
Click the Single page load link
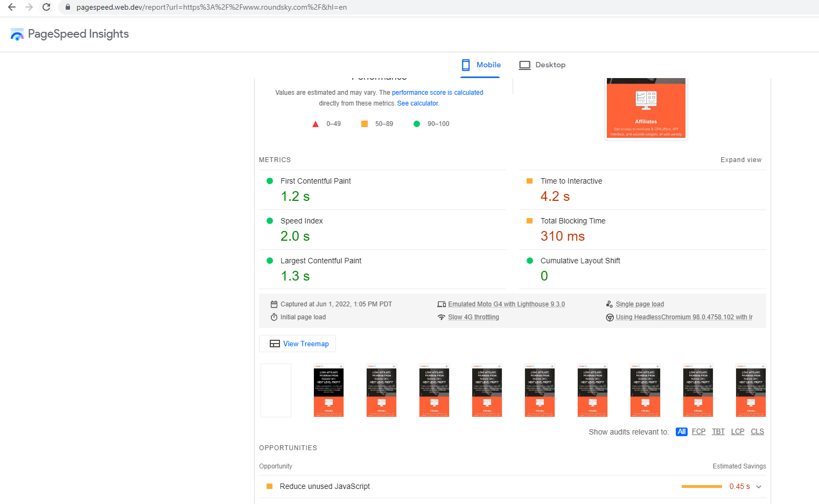(x=640, y=304)
